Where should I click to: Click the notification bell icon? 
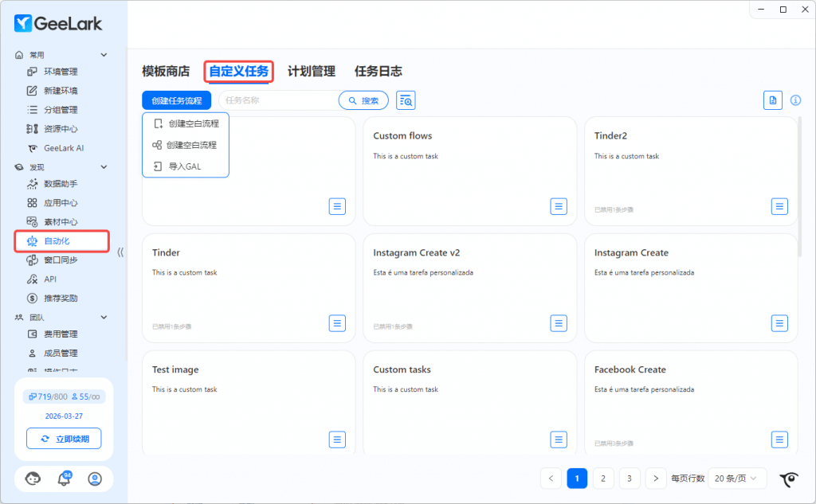(x=64, y=479)
